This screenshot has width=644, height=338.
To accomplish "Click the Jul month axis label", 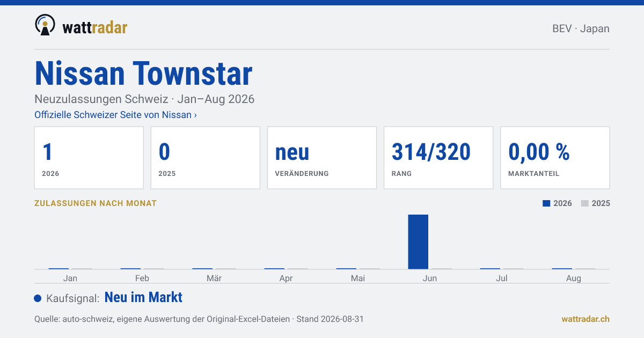I will point(502,278).
